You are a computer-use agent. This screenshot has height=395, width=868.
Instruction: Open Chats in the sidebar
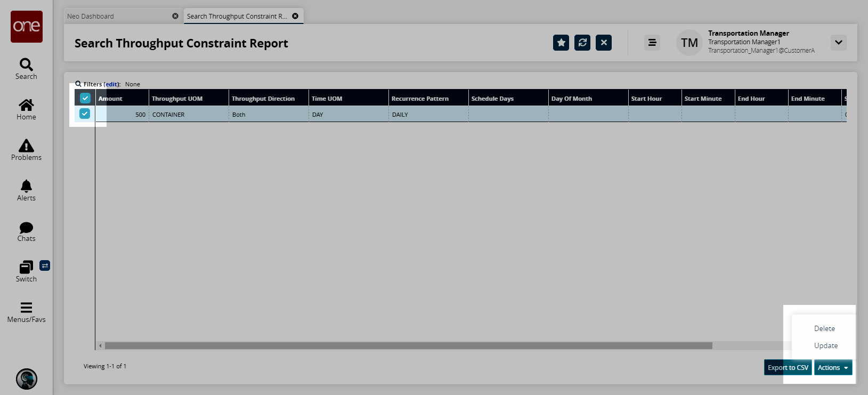pyautogui.click(x=26, y=231)
